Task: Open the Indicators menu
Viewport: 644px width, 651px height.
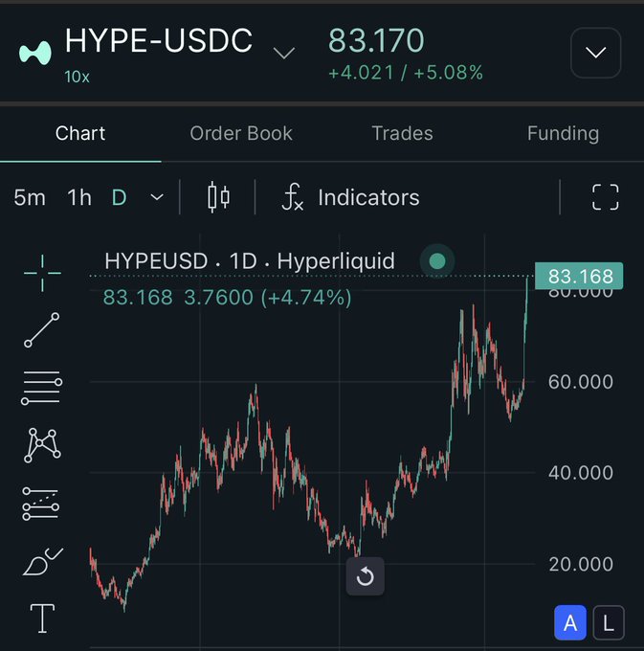Action: click(368, 197)
